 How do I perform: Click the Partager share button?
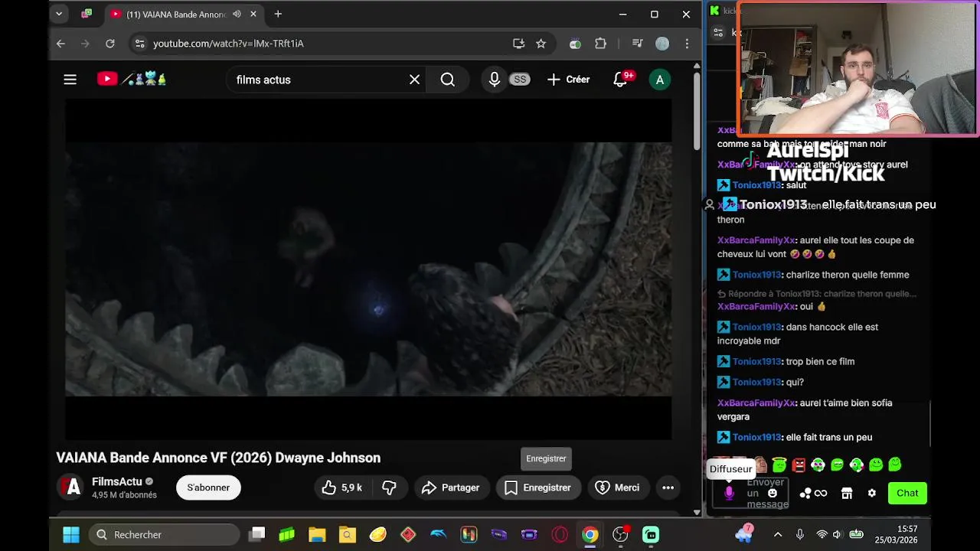coord(450,487)
